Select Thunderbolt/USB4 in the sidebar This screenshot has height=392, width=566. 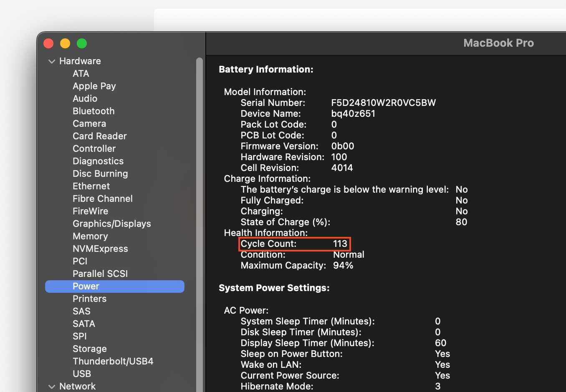tap(113, 362)
